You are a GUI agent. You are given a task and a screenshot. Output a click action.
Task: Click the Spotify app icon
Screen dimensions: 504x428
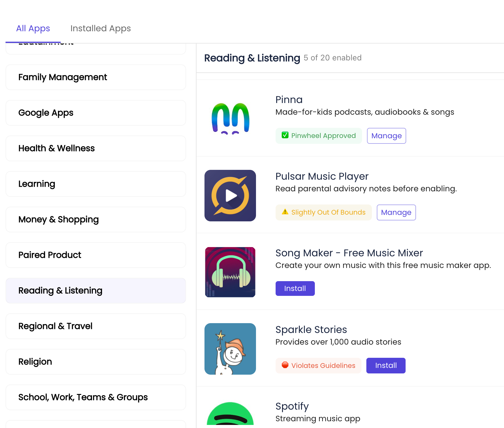pyautogui.click(x=230, y=413)
